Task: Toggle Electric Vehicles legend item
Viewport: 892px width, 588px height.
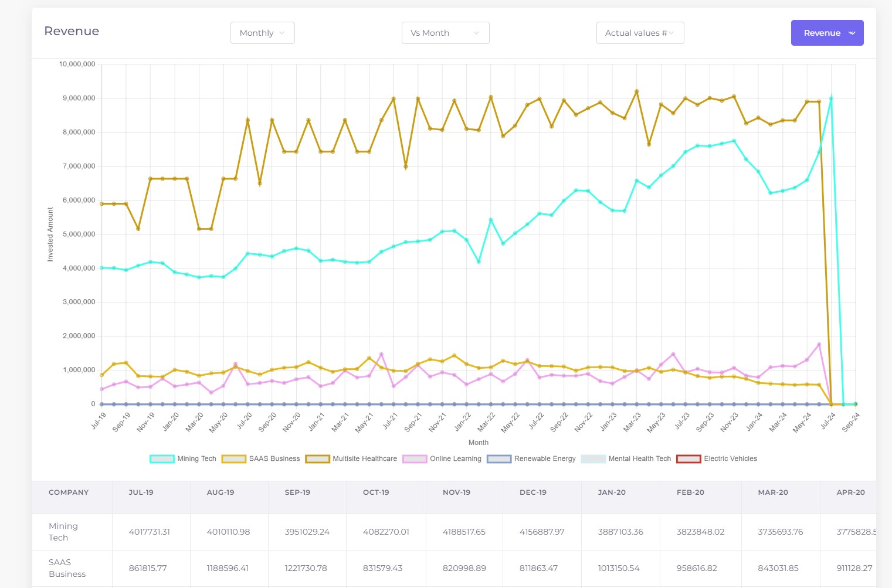Action: (717, 459)
